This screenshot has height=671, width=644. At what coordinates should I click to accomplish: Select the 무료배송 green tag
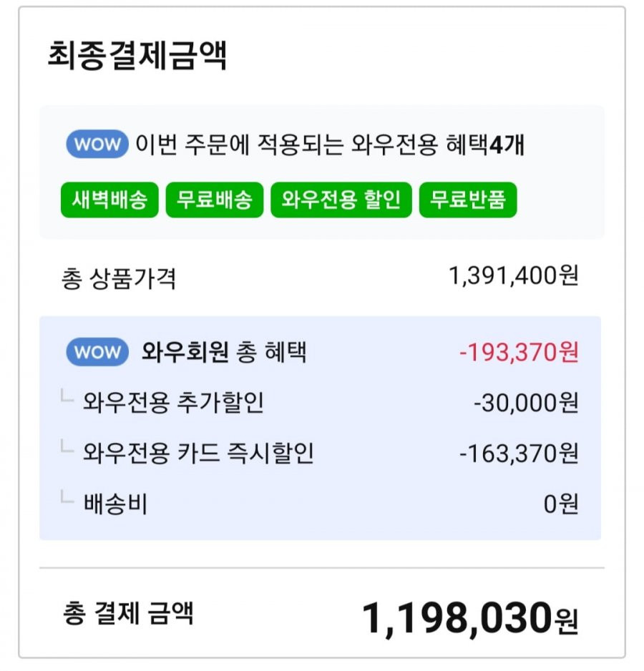215,200
